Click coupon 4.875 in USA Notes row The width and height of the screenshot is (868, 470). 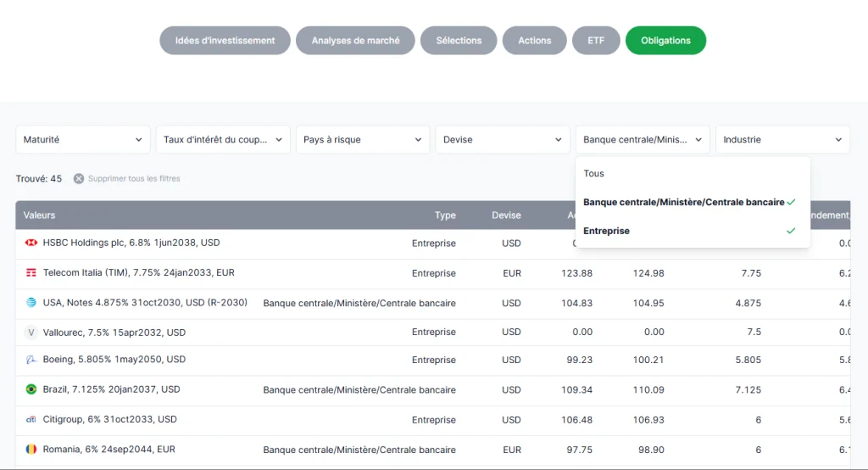click(748, 303)
